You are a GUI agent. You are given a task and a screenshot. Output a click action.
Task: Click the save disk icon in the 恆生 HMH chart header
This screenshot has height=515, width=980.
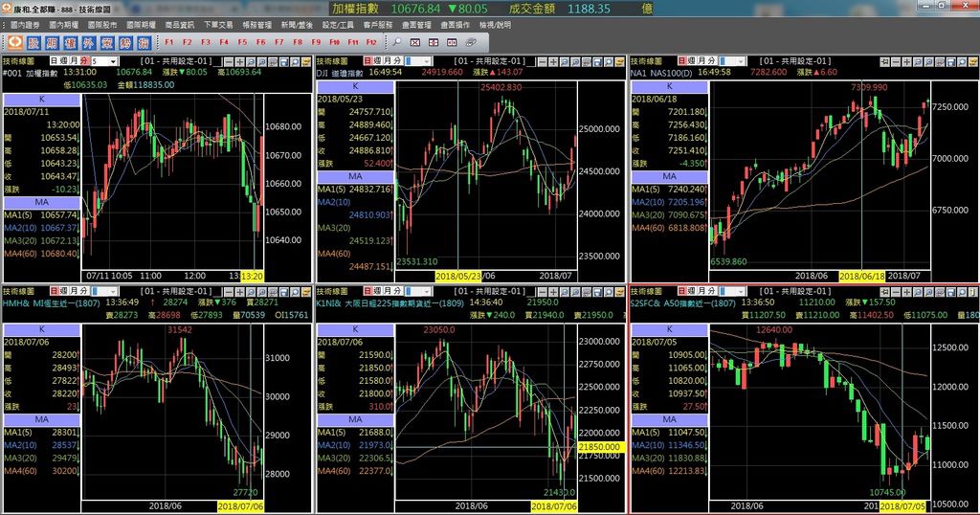pyautogui.click(x=283, y=292)
